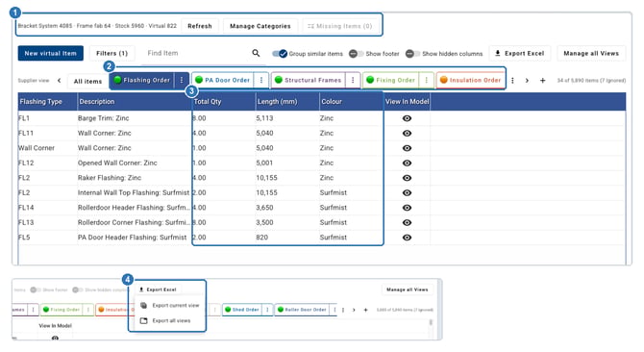Toggle Show footer switch in lower panel
This screenshot has height=352, width=644.
pos(36,289)
